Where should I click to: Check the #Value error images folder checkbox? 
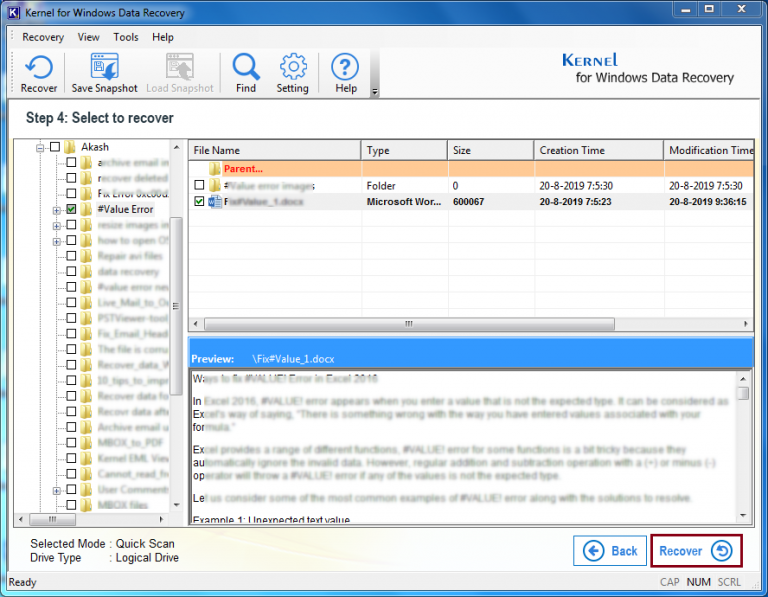coord(199,186)
